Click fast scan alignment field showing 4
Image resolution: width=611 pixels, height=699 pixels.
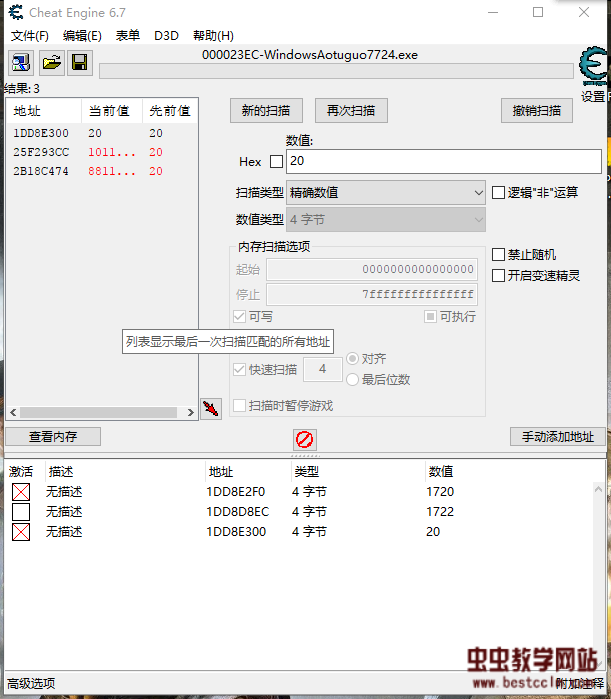(x=323, y=369)
